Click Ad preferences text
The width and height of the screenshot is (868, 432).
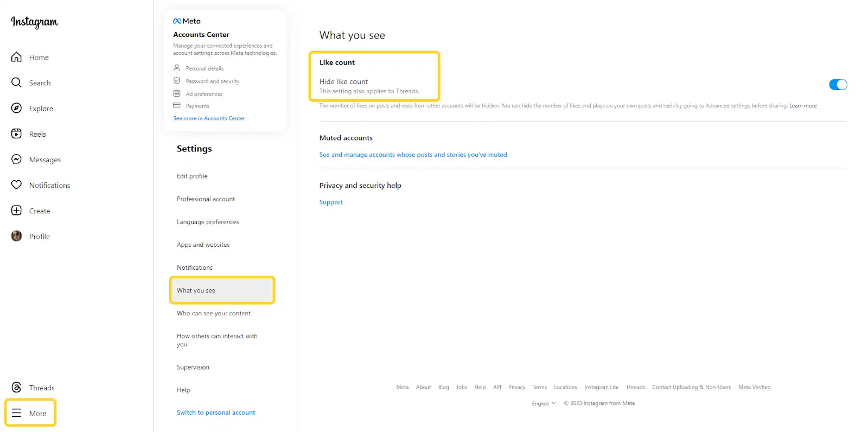coord(204,94)
